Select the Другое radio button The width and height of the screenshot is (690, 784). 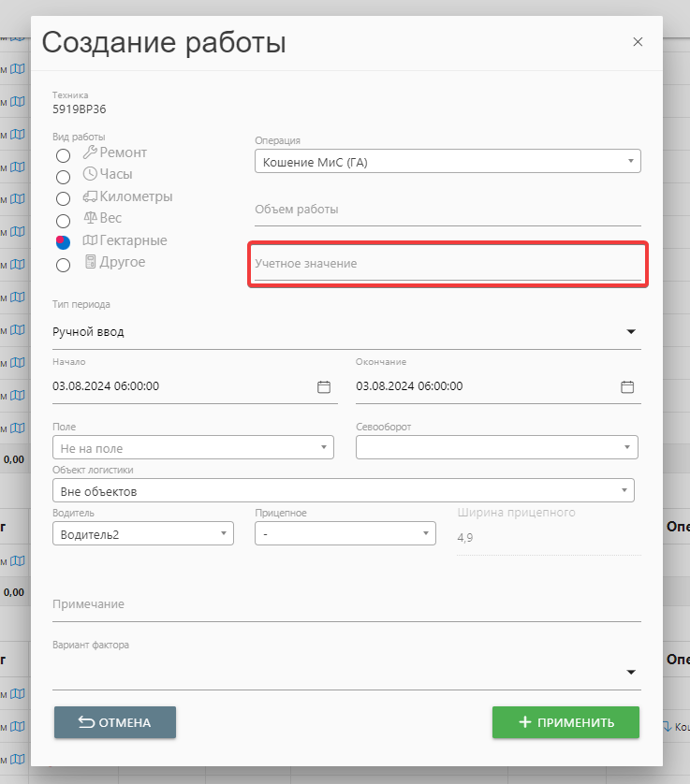click(x=64, y=265)
